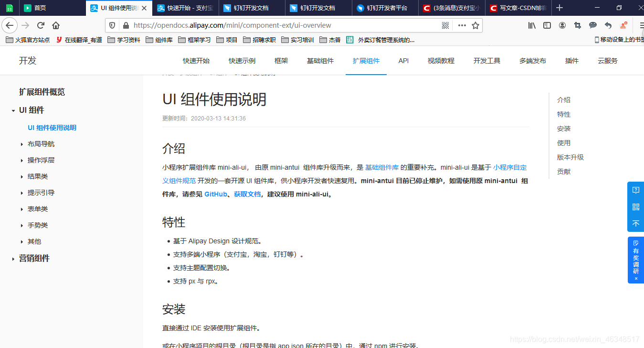644x348 pixels.
Task: Open the feedback chat bubble icon
Action: coord(592,25)
